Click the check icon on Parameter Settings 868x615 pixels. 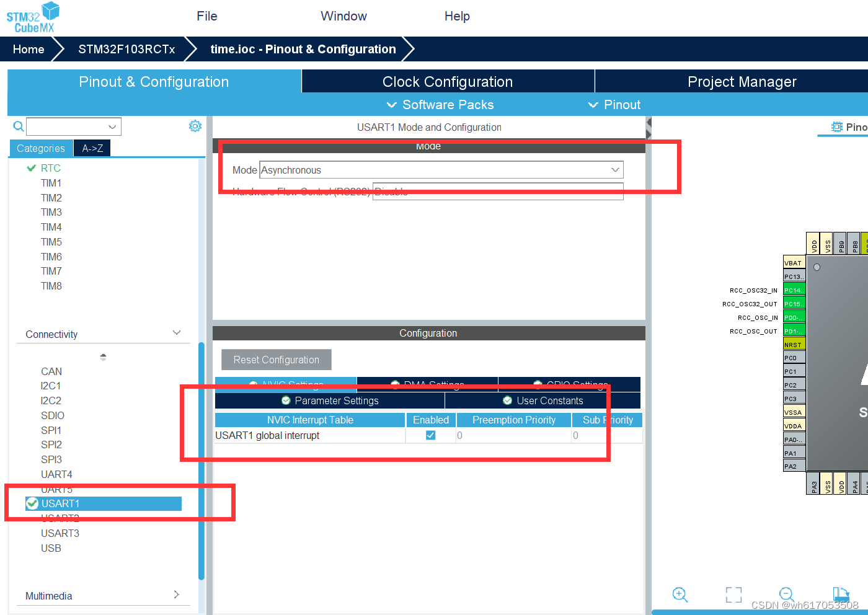click(x=286, y=400)
